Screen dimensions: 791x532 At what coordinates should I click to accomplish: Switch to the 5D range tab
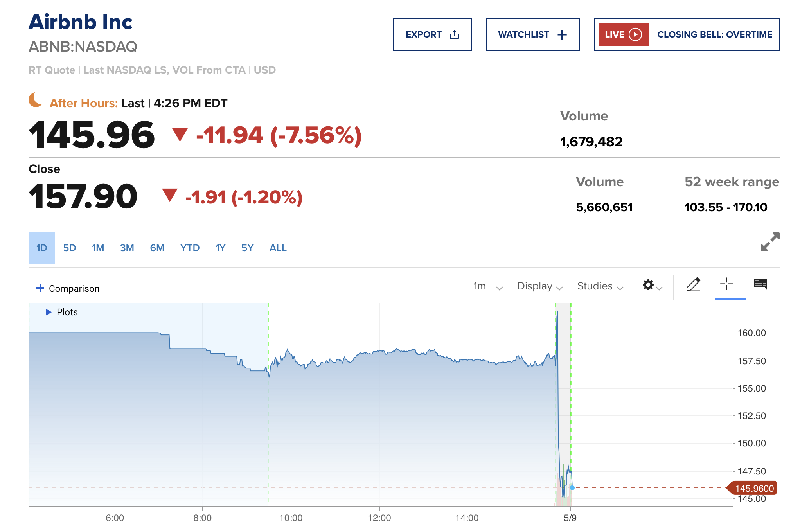click(70, 248)
